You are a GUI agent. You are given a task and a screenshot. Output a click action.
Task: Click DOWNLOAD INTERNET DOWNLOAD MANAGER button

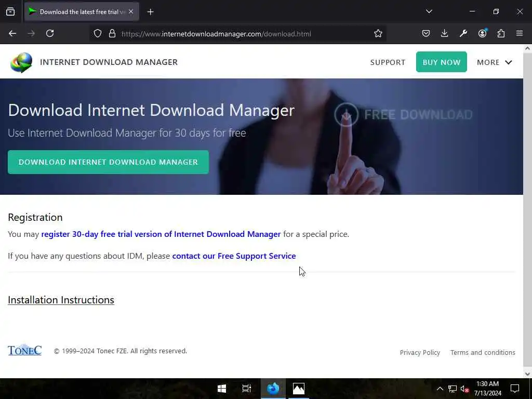point(108,162)
